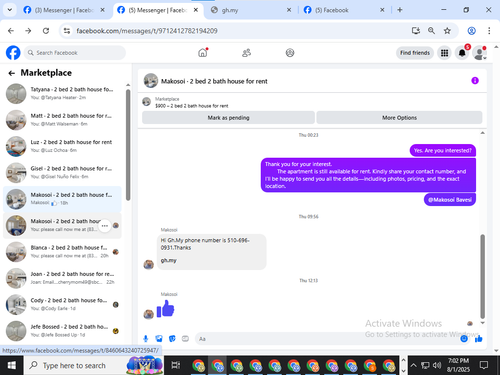
Task: Open the account profile picture menu
Action: (x=480, y=53)
